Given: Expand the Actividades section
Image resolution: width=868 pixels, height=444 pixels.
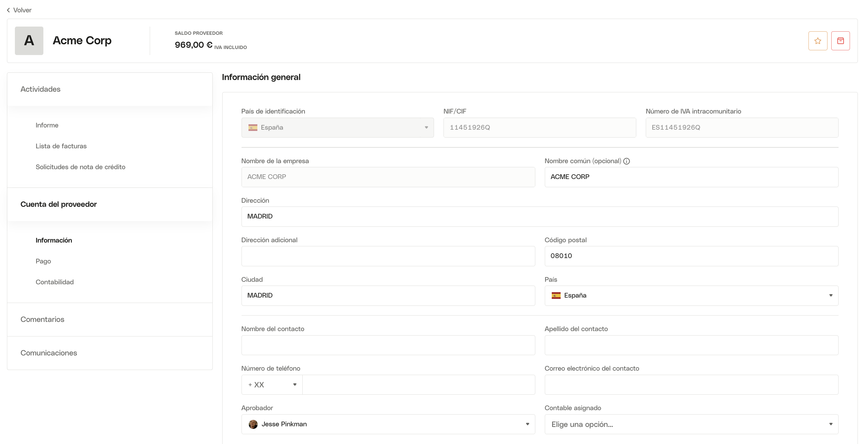Looking at the screenshot, I should (x=110, y=89).
